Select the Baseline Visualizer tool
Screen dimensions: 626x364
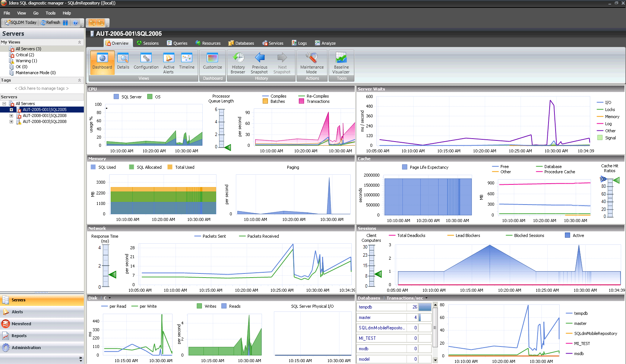pos(341,63)
